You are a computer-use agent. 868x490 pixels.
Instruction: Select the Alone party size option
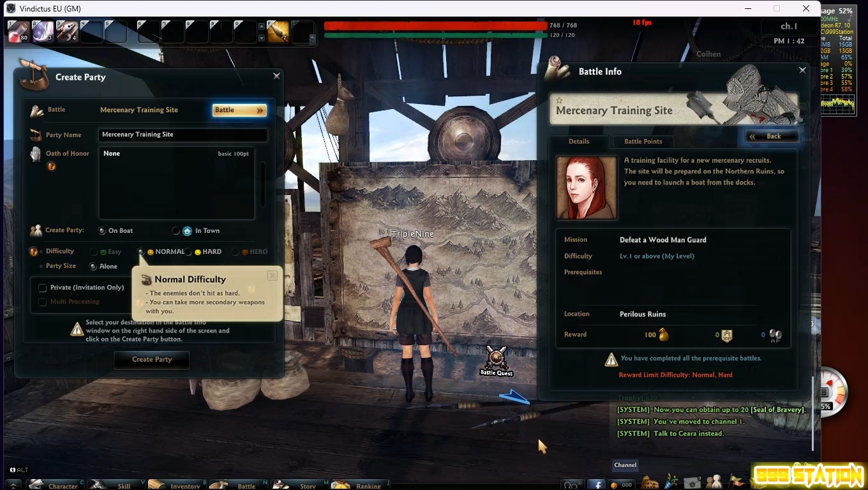[x=93, y=267]
